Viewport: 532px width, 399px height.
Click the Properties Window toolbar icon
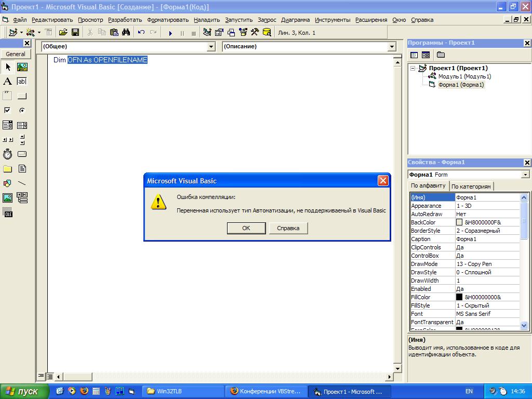[x=219, y=33]
